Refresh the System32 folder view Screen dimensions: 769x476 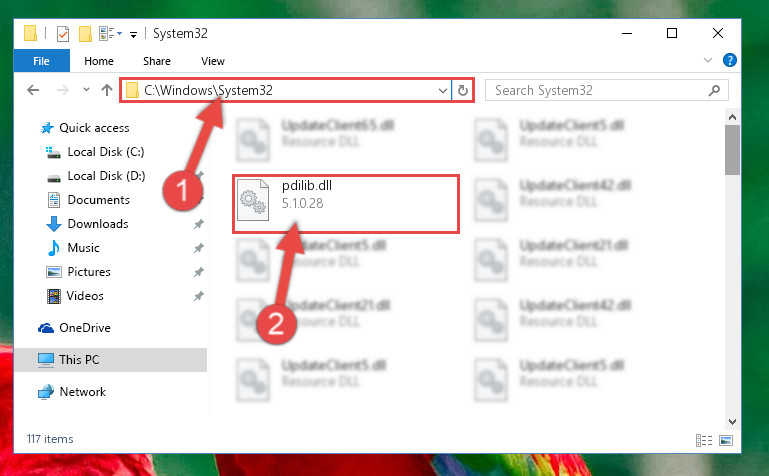pyautogui.click(x=462, y=90)
